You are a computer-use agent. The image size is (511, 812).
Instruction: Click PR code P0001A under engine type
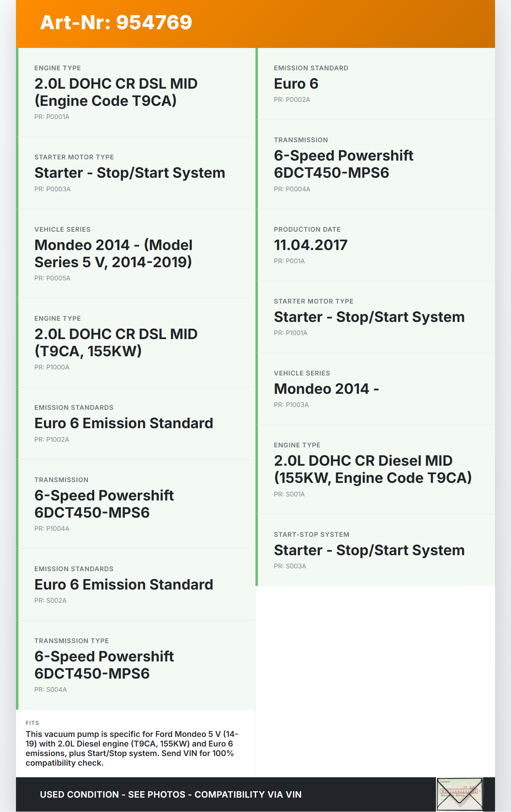click(x=52, y=117)
